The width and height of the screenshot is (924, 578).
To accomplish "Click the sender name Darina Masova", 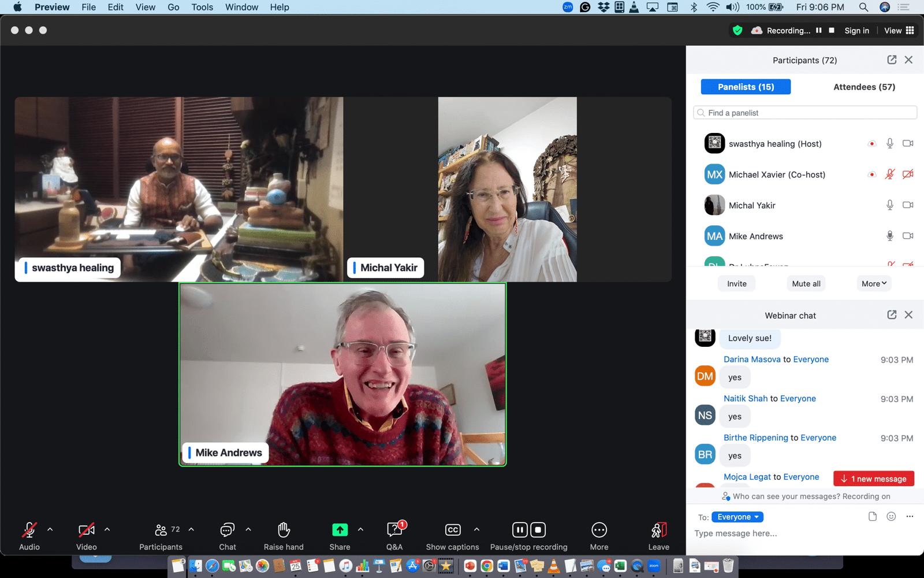I will (x=752, y=359).
